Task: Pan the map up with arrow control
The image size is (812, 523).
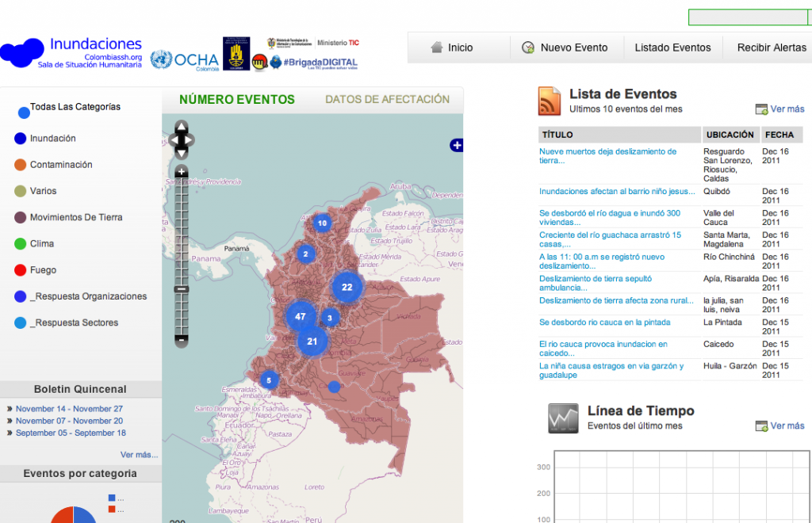Action: [x=182, y=127]
